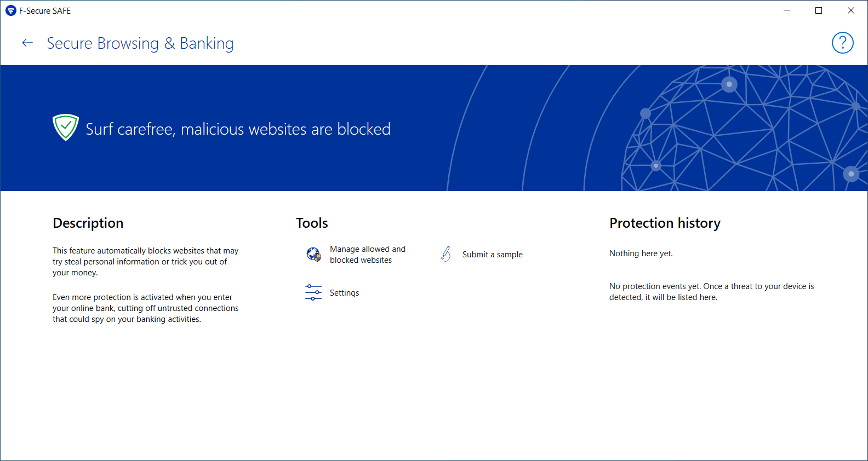Image resolution: width=868 pixels, height=461 pixels.
Task: Click the microscope Submit a sample icon
Action: click(x=446, y=255)
